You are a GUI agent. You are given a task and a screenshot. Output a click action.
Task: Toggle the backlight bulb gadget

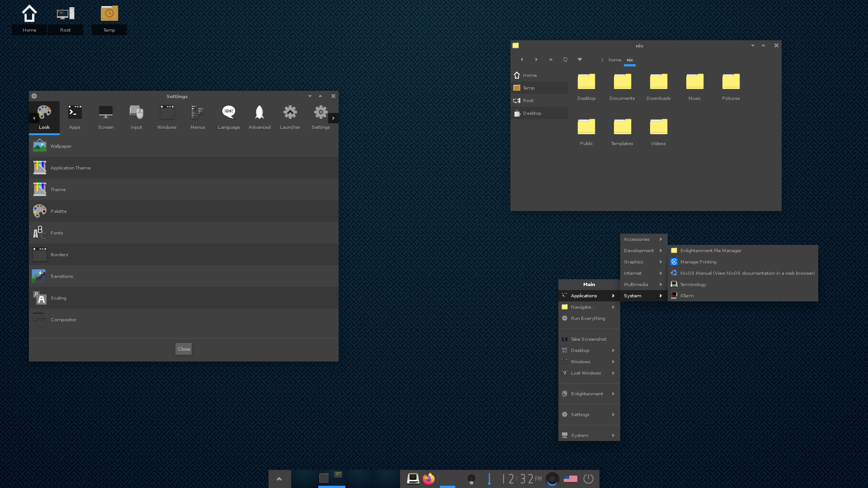tap(471, 479)
